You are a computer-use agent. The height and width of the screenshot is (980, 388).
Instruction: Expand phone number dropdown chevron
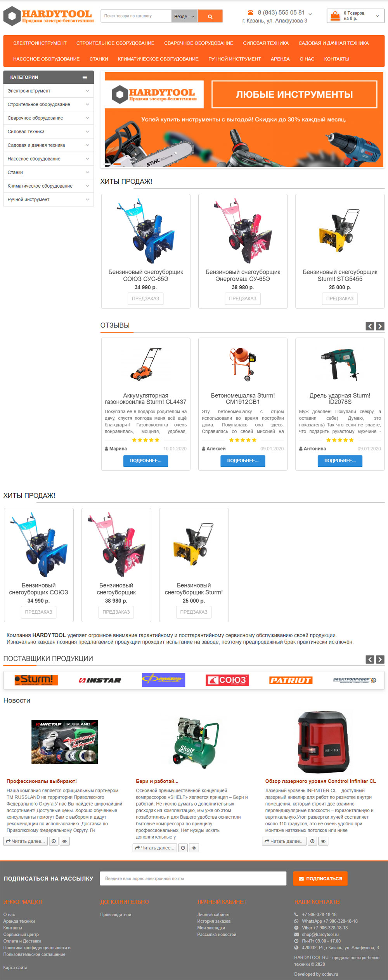[310, 14]
